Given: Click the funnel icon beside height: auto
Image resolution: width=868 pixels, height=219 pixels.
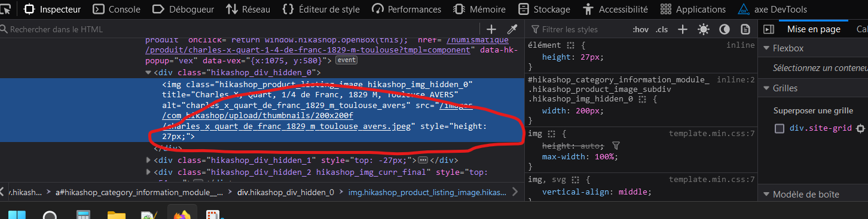Looking at the screenshot, I should tap(616, 146).
